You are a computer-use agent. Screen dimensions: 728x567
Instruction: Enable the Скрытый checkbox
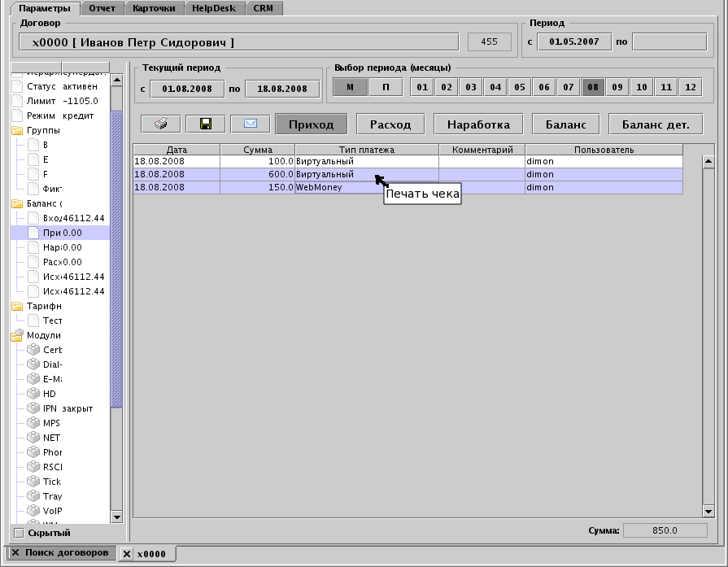point(19,534)
